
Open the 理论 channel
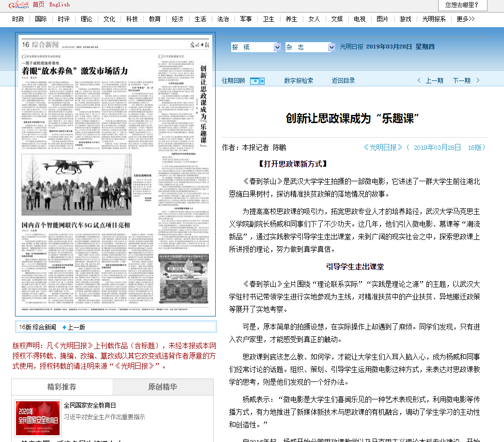[86, 19]
